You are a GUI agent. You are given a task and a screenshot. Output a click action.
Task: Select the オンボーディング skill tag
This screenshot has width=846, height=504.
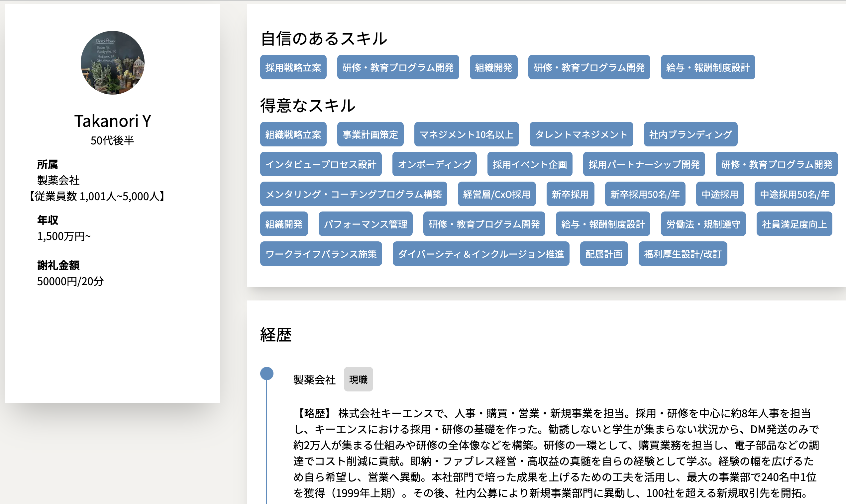(x=434, y=164)
